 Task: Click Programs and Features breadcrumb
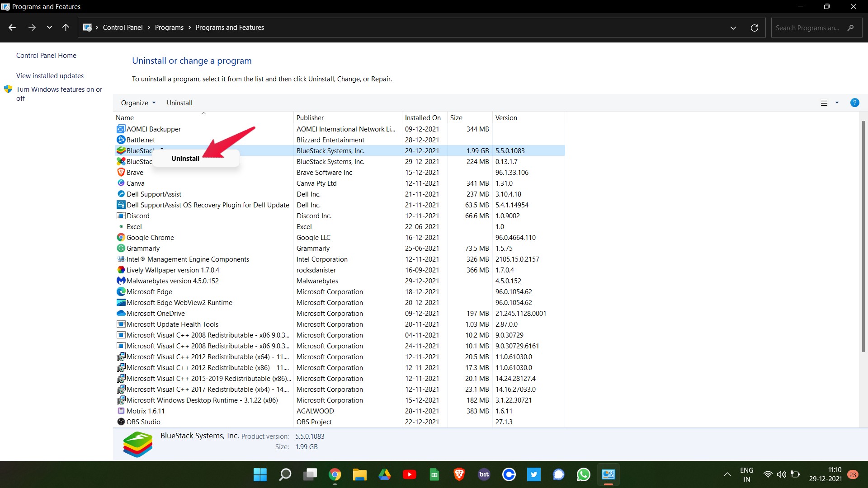pos(230,28)
